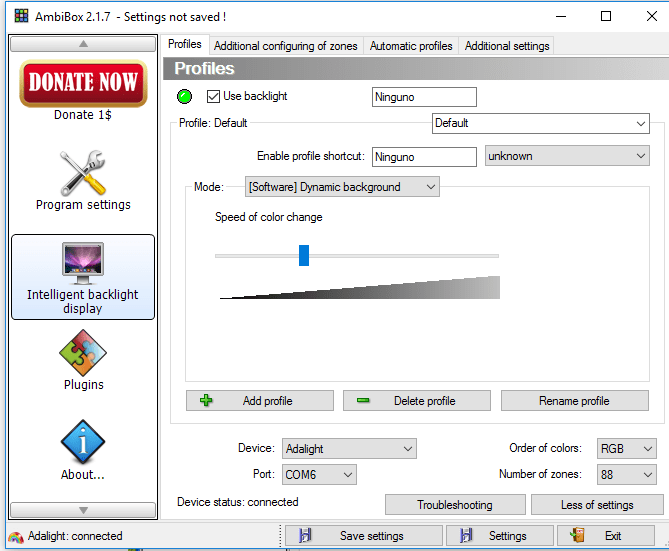This screenshot has width=669, height=551.
Task: Click the Save settings button
Action: tap(364, 536)
